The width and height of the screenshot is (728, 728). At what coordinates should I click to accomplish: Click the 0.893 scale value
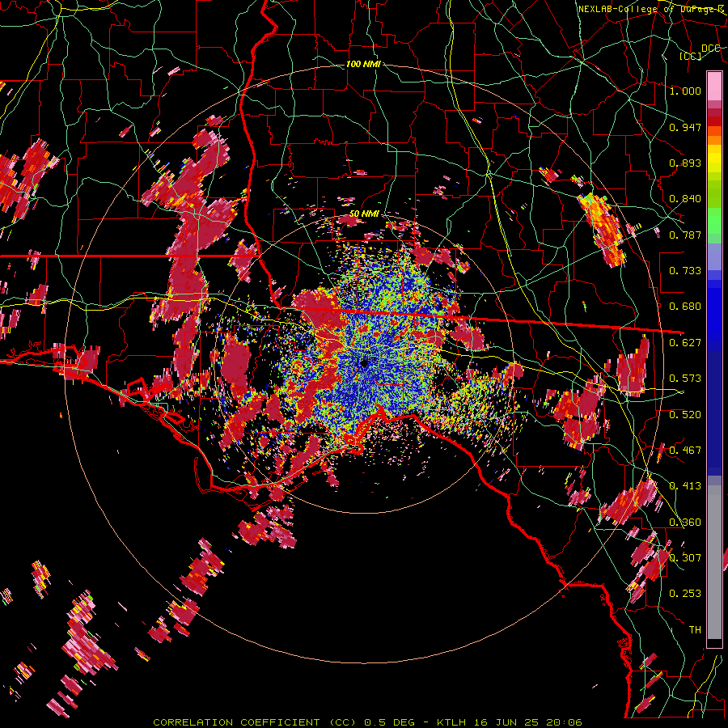(x=685, y=163)
